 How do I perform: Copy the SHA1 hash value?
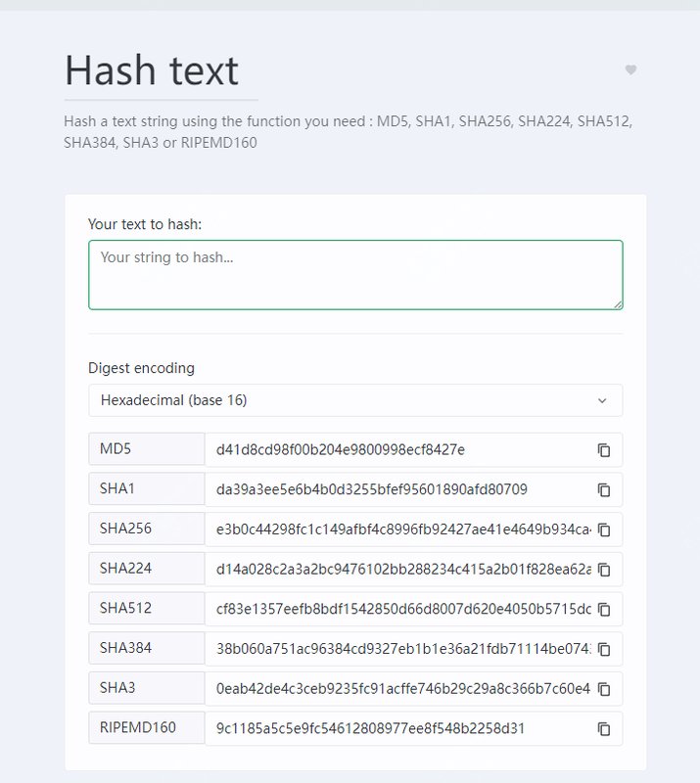(x=604, y=489)
